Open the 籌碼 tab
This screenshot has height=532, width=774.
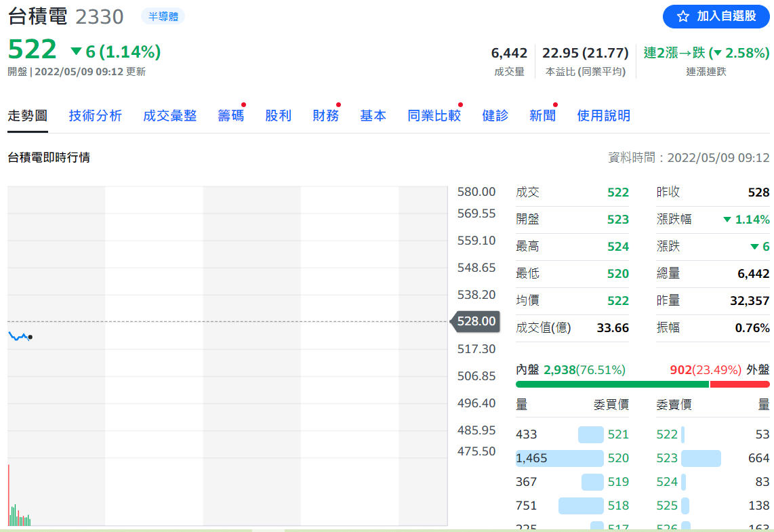[230, 116]
